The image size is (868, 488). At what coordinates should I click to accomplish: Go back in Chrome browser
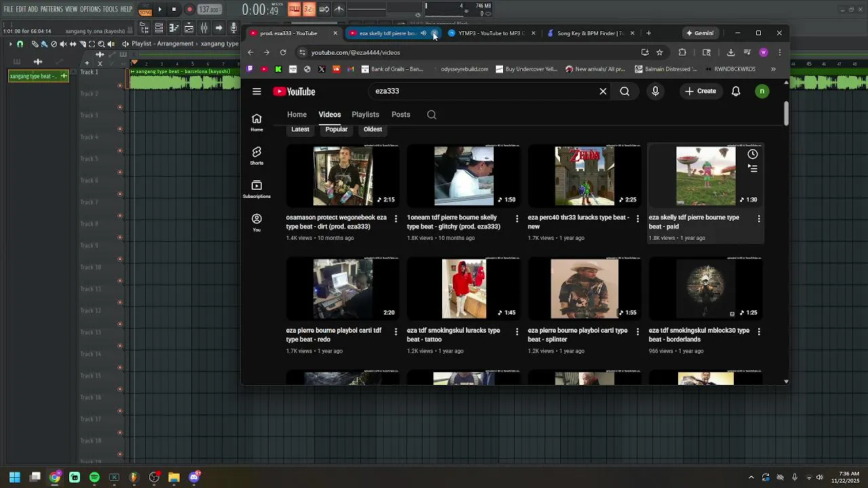point(250,52)
